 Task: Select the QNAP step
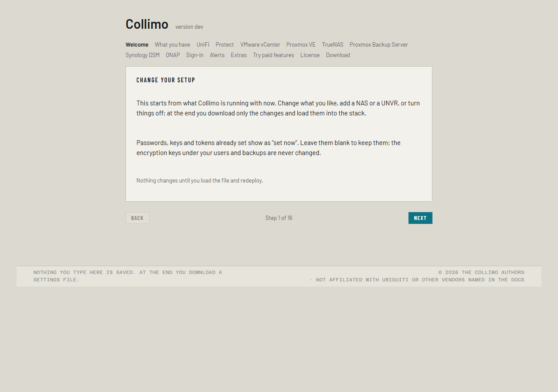pyautogui.click(x=173, y=55)
